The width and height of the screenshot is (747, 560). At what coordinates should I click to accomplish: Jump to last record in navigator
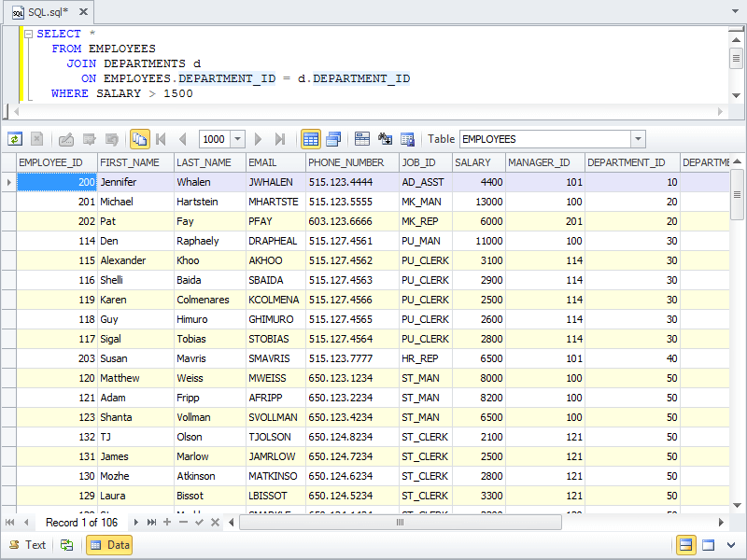click(x=151, y=523)
